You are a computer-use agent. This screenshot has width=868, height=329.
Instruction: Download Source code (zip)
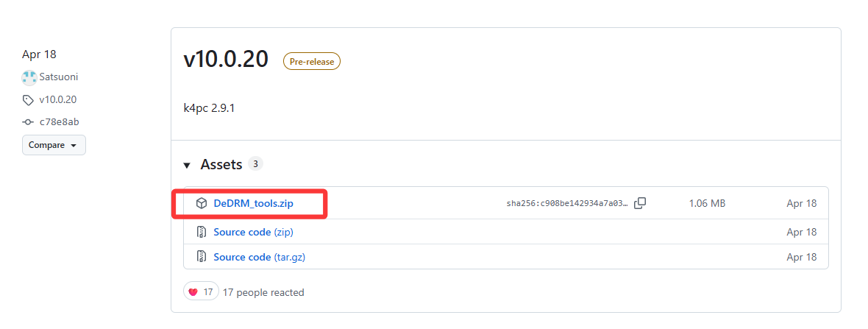(x=254, y=232)
